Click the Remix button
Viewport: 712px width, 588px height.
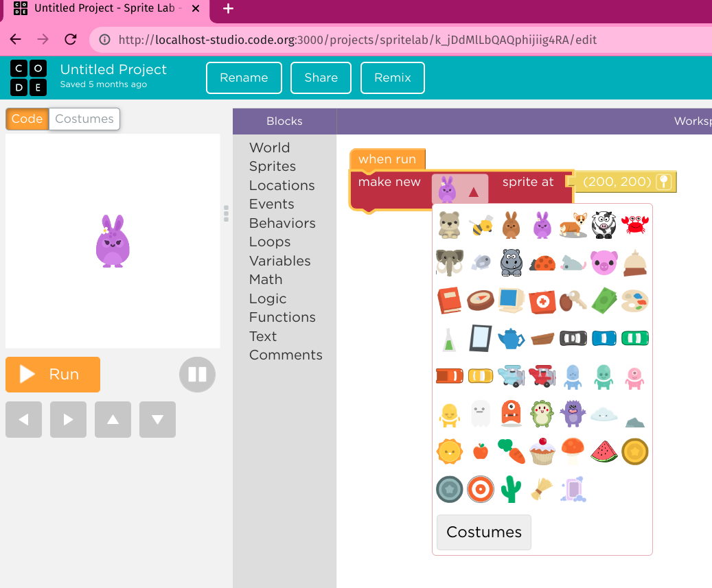click(392, 78)
